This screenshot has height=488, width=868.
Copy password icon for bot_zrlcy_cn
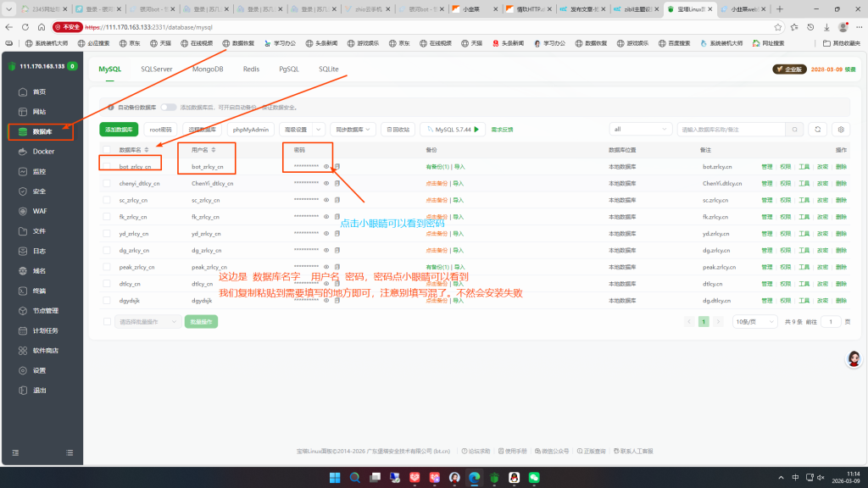pos(337,167)
